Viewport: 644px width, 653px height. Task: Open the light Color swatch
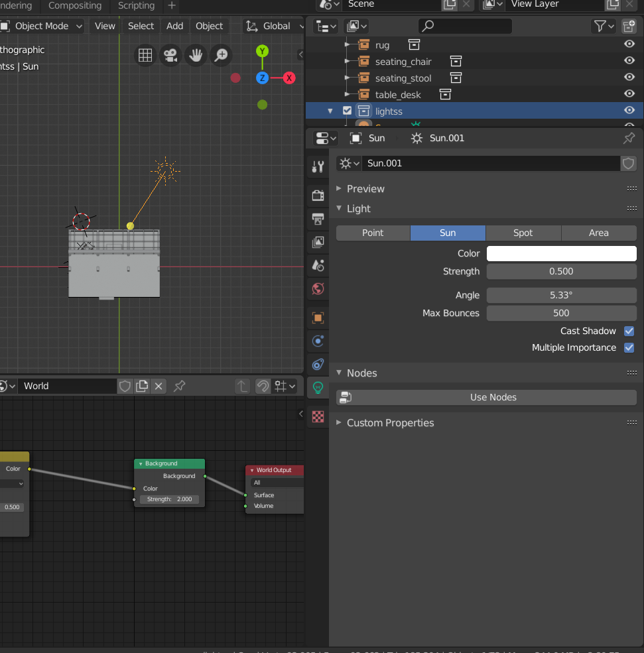point(561,253)
